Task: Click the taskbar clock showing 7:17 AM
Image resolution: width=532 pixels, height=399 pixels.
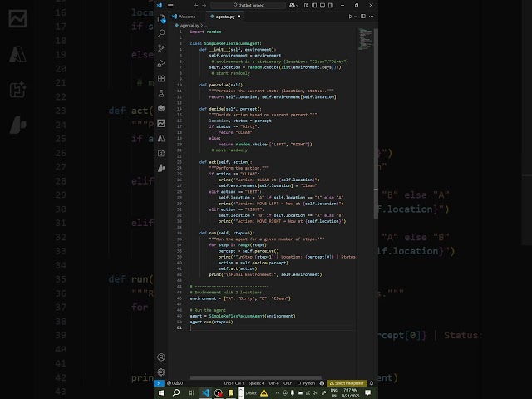Action: tap(351, 393)
